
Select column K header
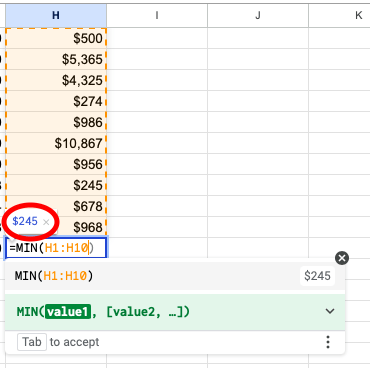(339, 15)
